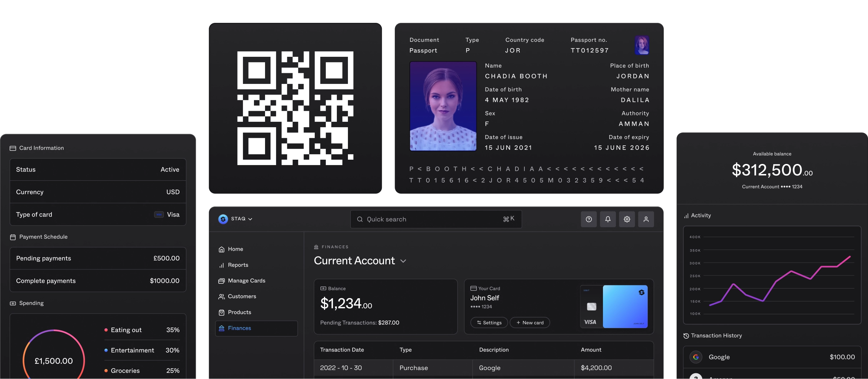This screenshot has height=379, width=868.
Task: Click the card Settings button
Action: (489, 323)
